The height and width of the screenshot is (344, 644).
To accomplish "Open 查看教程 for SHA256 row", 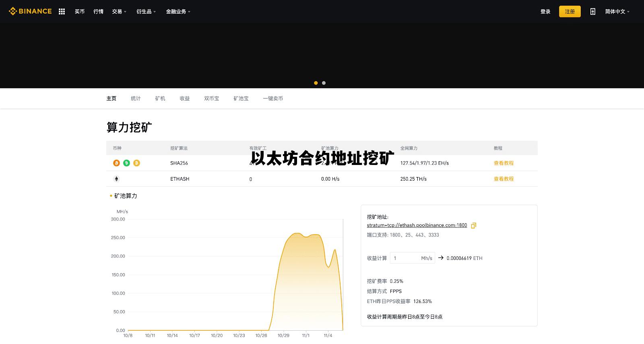I will coord(504,163).
